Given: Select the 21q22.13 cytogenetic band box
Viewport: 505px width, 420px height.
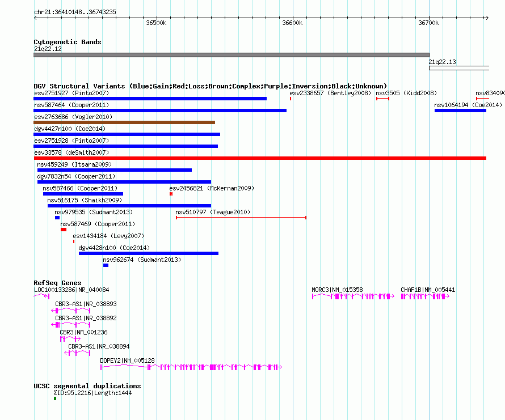Looking at the screenshot, I should [x=459, y=68].
